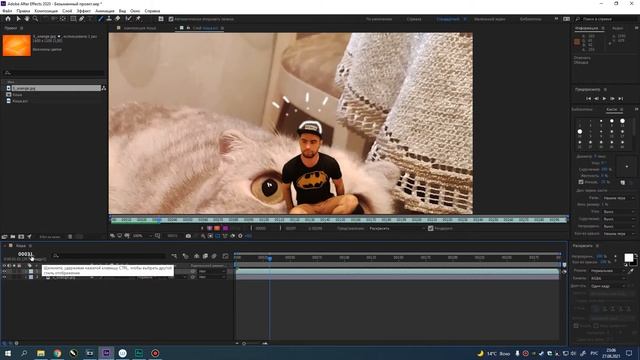Open the Композиция menu

point(46,11)
